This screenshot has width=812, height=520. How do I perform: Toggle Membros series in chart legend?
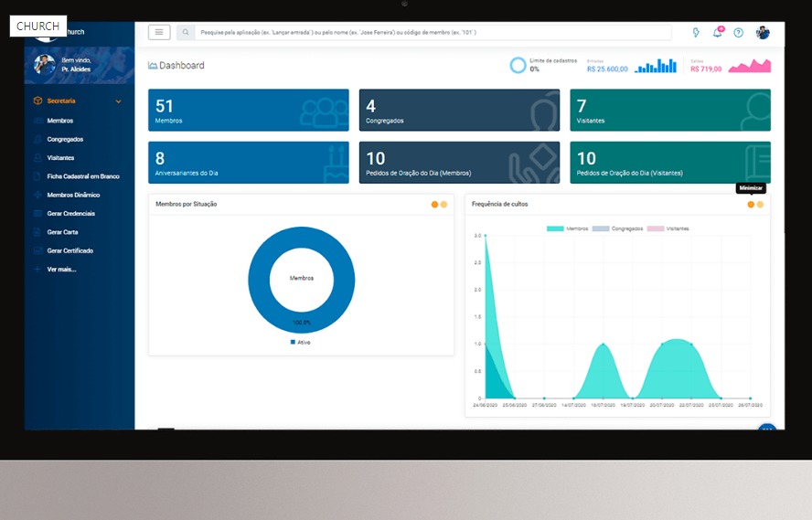tap(567, 228)
